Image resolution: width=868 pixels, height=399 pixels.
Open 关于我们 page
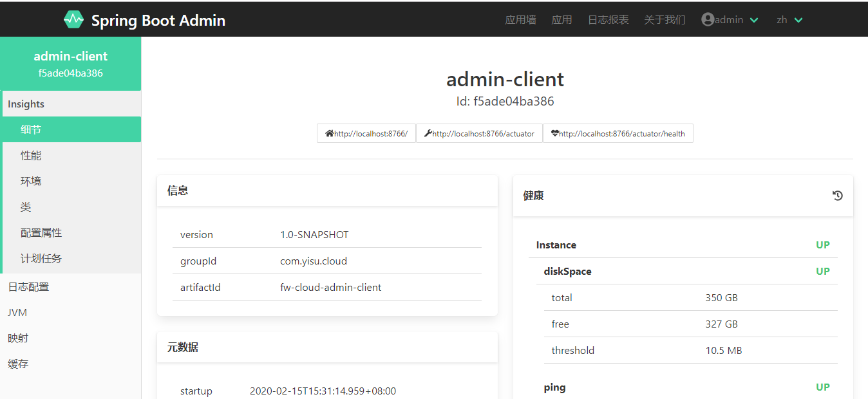[x=665, y=20]
